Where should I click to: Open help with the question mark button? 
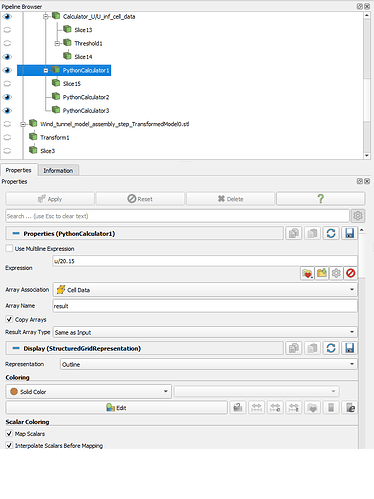pos(320,199)
